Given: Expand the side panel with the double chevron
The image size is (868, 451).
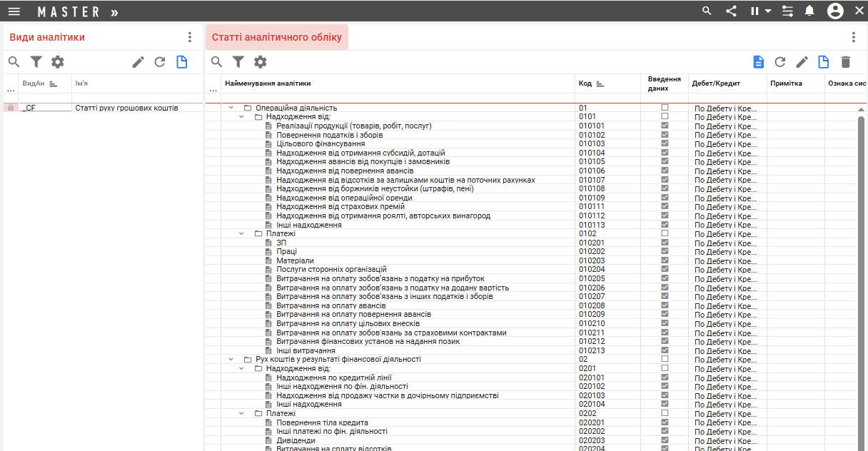Looking at the screenshot, I should (115, 12).
